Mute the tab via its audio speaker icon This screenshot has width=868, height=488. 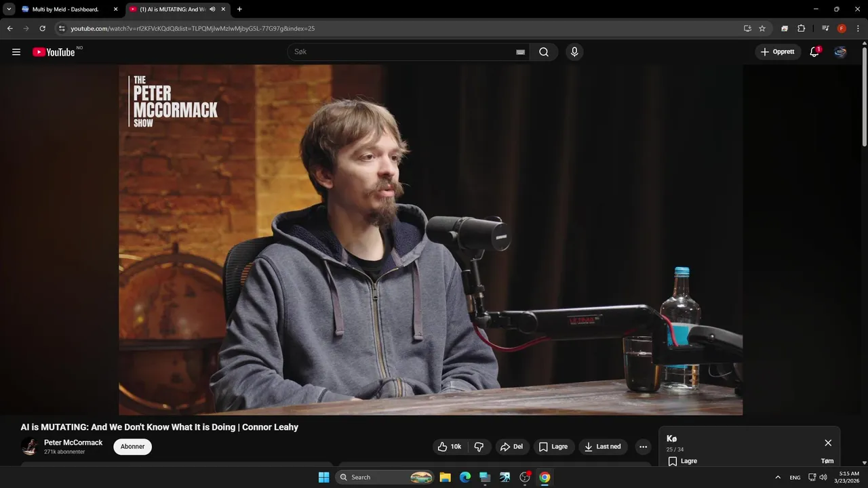click(x=213, y=9)
